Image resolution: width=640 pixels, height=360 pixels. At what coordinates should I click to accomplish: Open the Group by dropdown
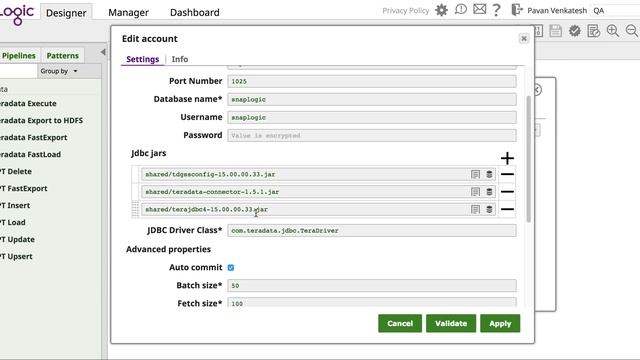(59, 71)
